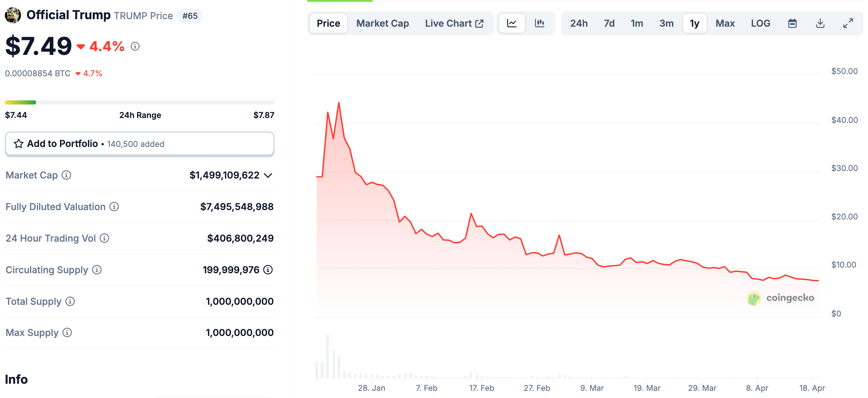Toggle LOG scale on chart
The width and height of the screenshot is (868, 398).
pos(761,23)
